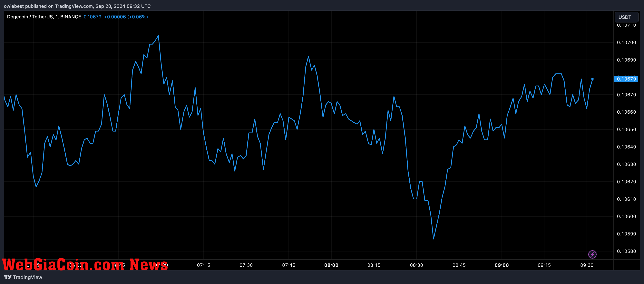Viewport: 644px width, 284px height.
Task: Click the +0.00006 price change value
Action: coord(115,17)
